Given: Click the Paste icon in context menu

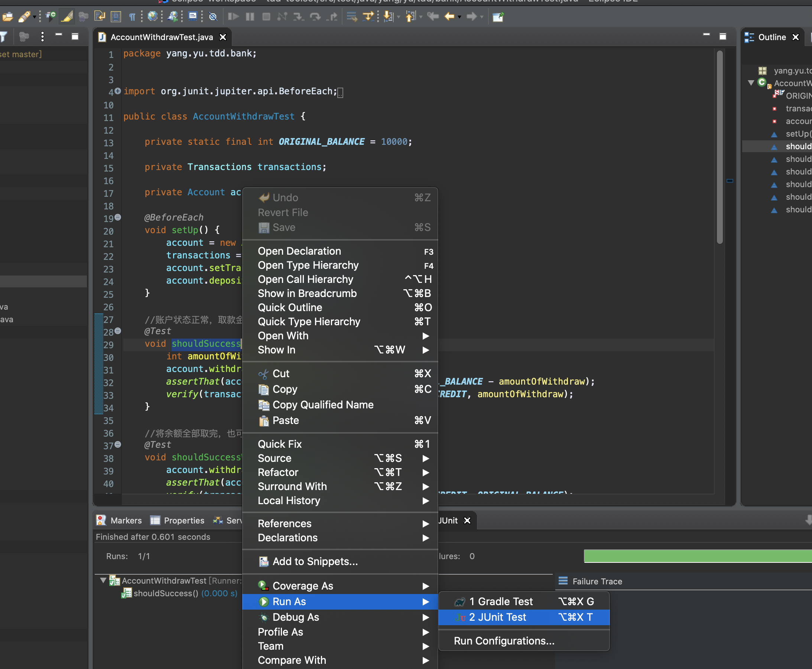Looking at the screenshot, I should (264, 420).
